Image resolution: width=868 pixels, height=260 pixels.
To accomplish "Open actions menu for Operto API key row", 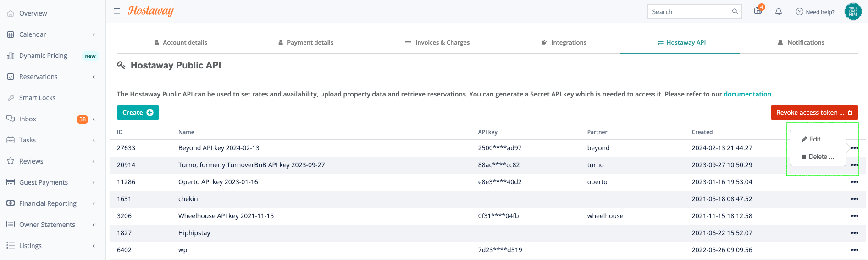I will [x=854, y=182].
